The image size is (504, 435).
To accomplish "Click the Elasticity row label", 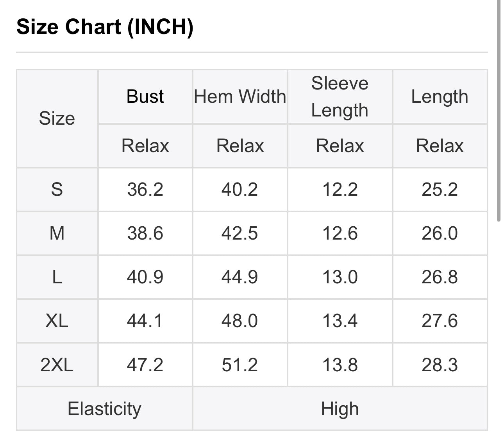I will pyautogui.click(x=104, y=409).
